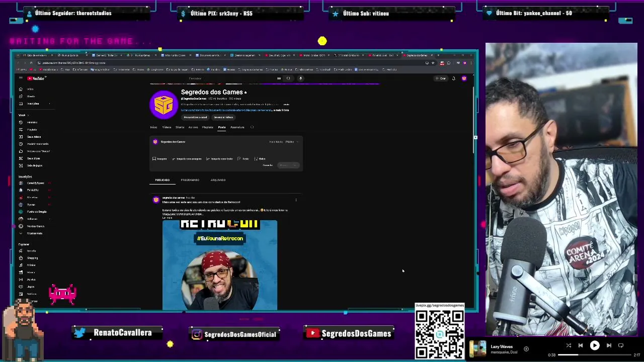Play the Lazy Waves track
Image resolution: width=644 pixels, height=362 pixels.
tap(595, 345)
